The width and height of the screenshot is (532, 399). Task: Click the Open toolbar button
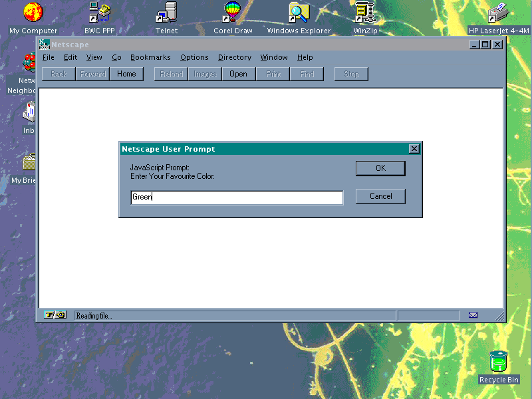pos(238,74)
